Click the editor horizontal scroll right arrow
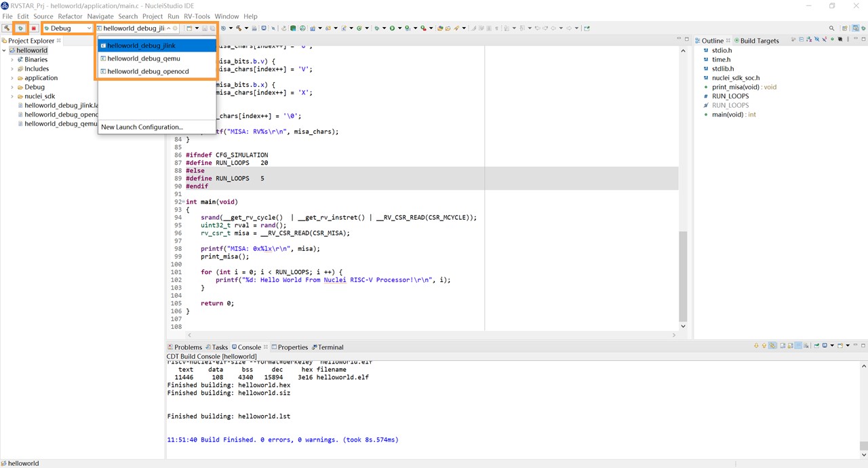The height and width of the screenshot is (468, 868). [x=674, y=335]
